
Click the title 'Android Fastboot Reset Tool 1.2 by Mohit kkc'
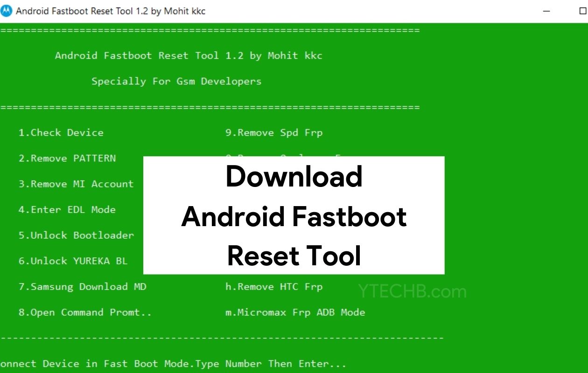point(111,11)
